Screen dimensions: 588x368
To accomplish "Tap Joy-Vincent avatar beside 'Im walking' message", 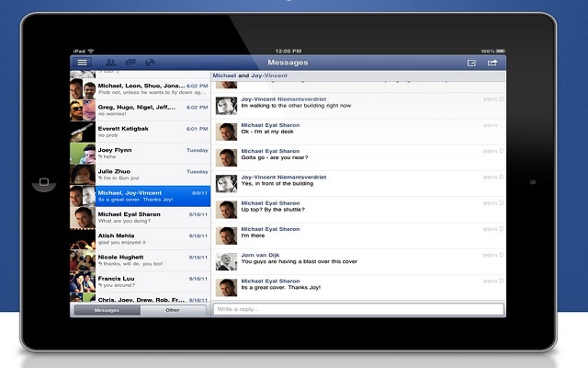I will click(227, 106).
